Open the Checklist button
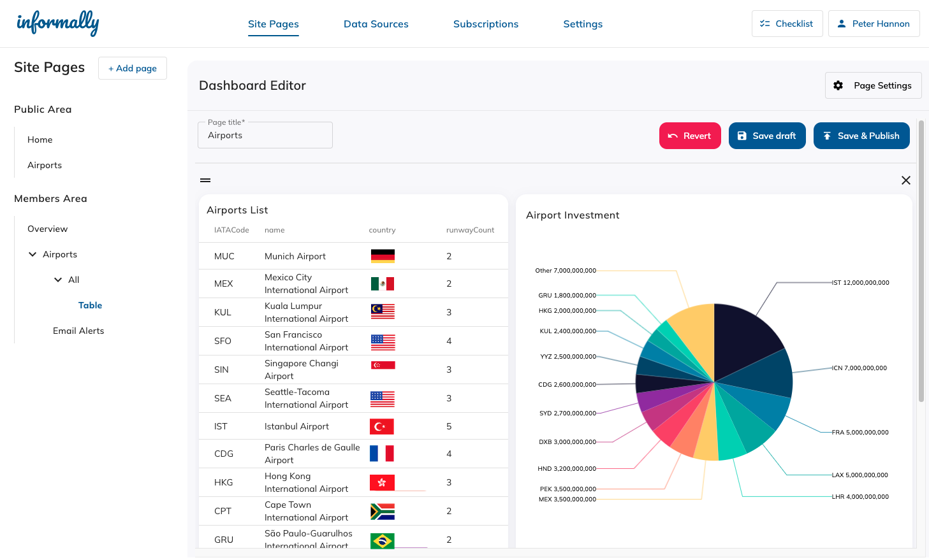The width and height of the screenshot is (929, 560). pyautogui.click(x=787, y=24)
